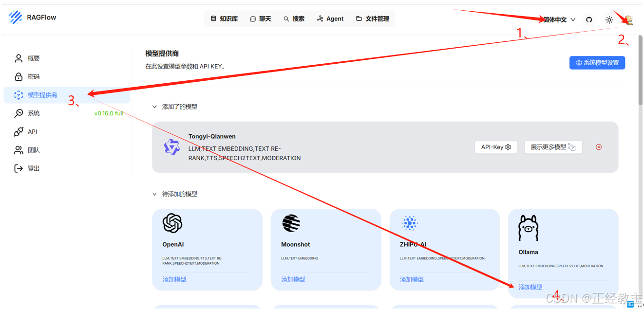
Task: Click the Tongyi-Qianwen model name
Action: click(212, 137)
